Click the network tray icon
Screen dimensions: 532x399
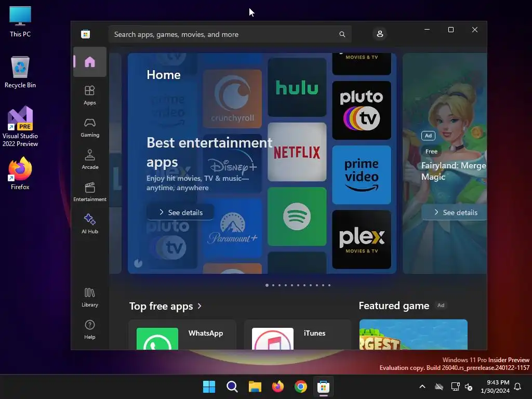[x=455, y=387]
